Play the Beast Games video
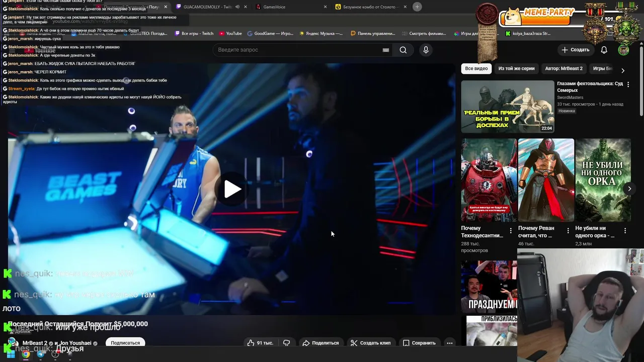The image size is (644, 362). click(232, 189)
